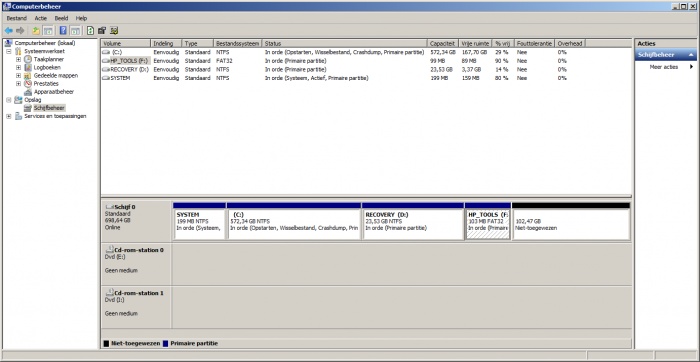This screenshot has height=362, width=700.
Task: Click the Schijfbeheer disk icon in tree
Action: [28, 108]
